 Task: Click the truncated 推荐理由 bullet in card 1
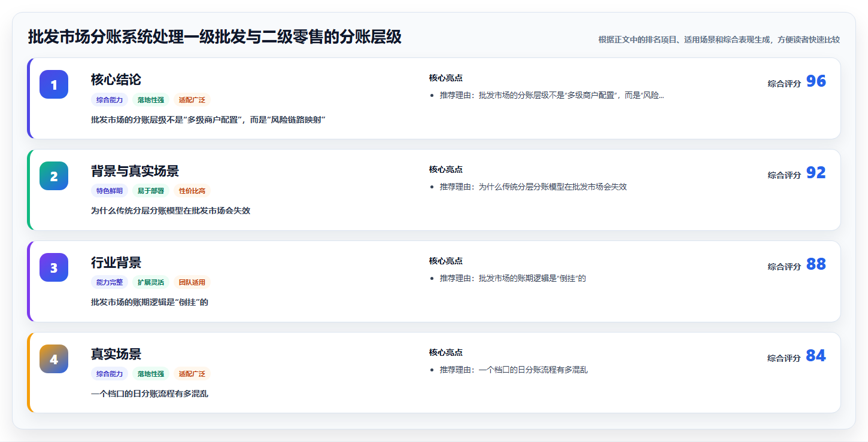[551, 95]
